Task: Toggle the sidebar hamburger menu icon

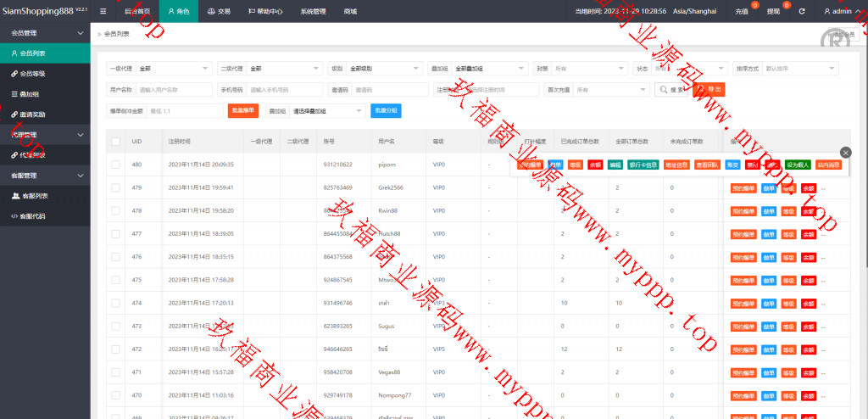Action: 103,11
